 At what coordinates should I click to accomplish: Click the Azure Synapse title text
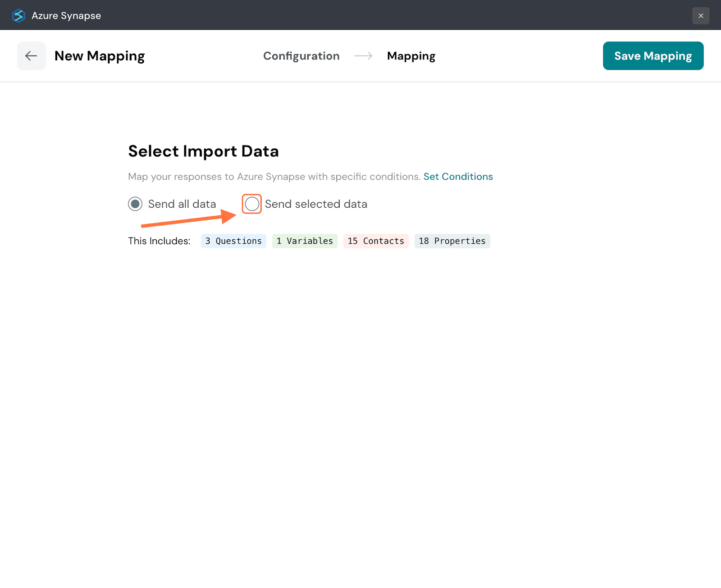click(66, 16)
